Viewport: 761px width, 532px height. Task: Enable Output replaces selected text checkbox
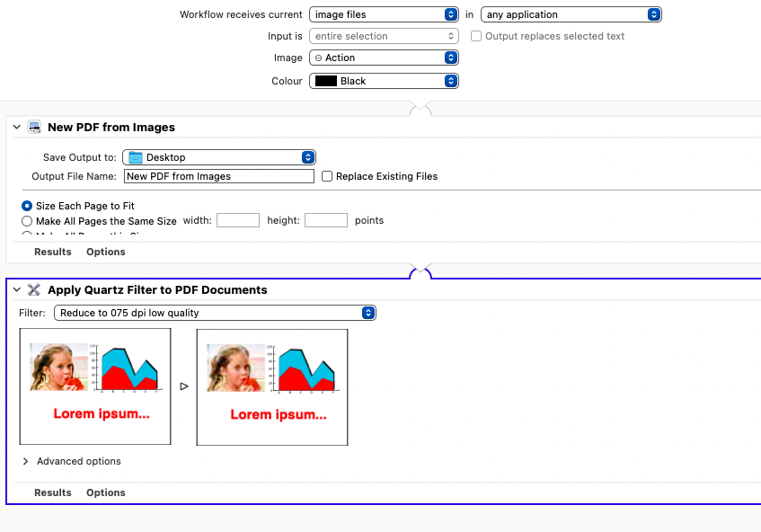coord(476,36)
